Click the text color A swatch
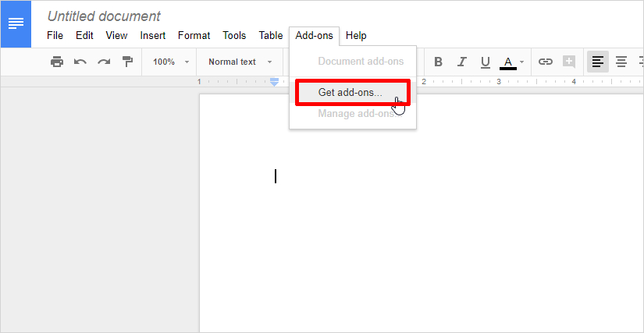This screenshot has width=644, height=333. click(508, 62)
